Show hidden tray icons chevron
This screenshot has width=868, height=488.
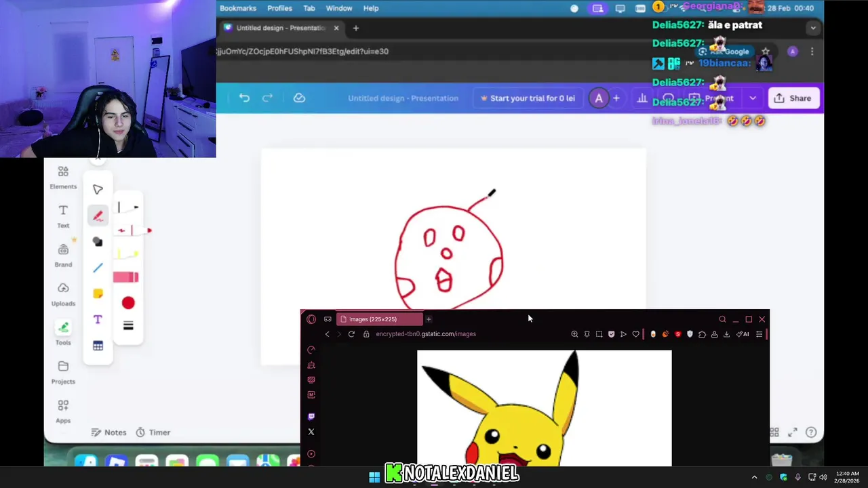point(754,477)
